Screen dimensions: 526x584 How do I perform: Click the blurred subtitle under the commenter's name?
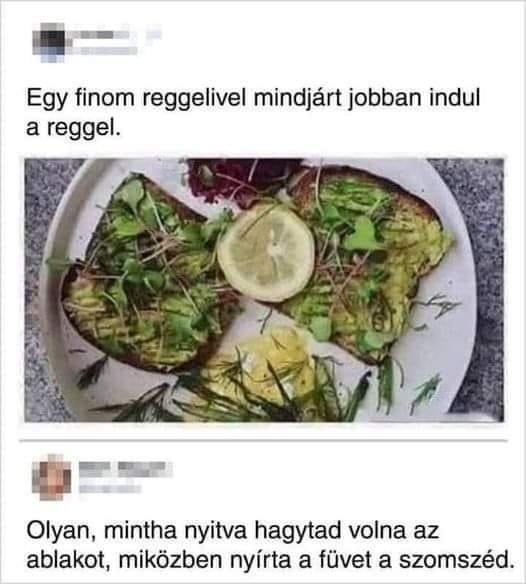(x=110, y=488)
